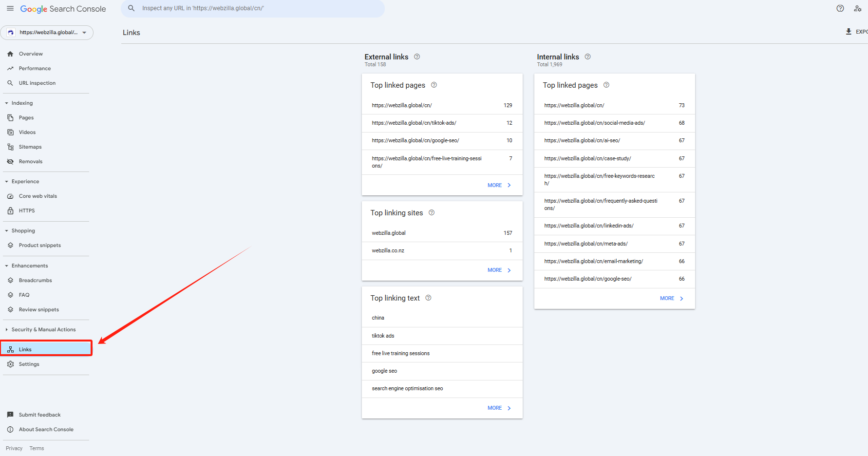Open internal row email-marketing/
The image size is (868, 456).
(615, 262)
